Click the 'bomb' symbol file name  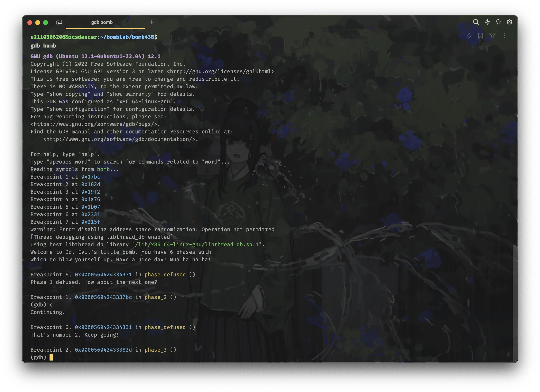coord(103,169)
